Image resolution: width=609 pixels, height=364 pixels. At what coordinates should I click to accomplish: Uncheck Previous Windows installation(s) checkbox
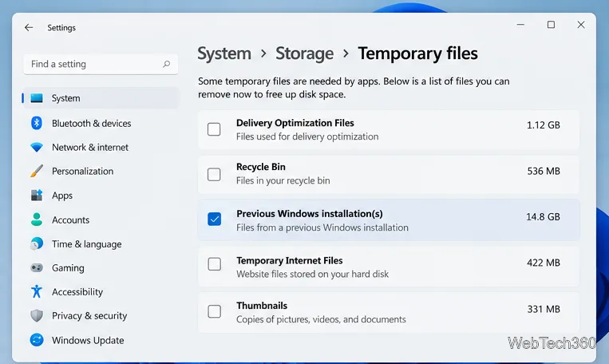(x=215, y=219)
